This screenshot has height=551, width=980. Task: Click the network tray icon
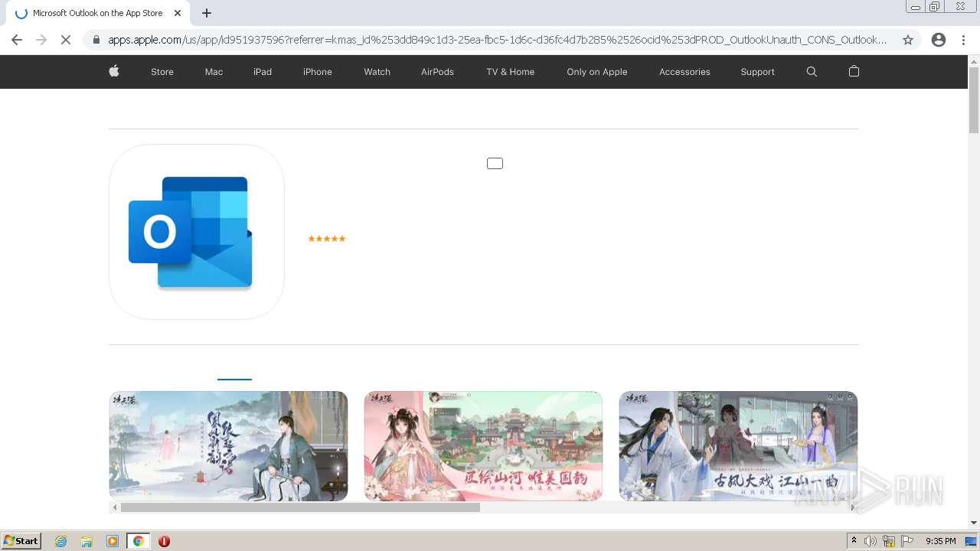(x=889, y=541)
